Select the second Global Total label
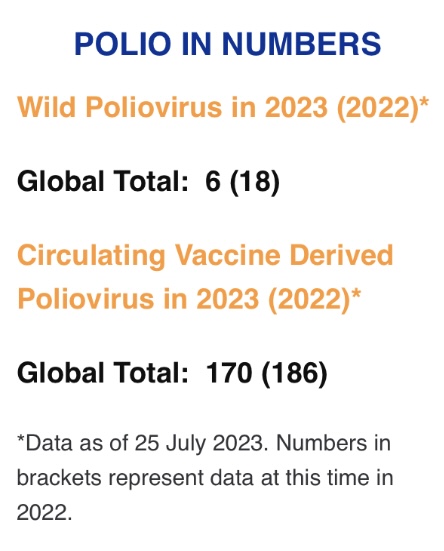This screenshot has height=551, width=444. 103,372
